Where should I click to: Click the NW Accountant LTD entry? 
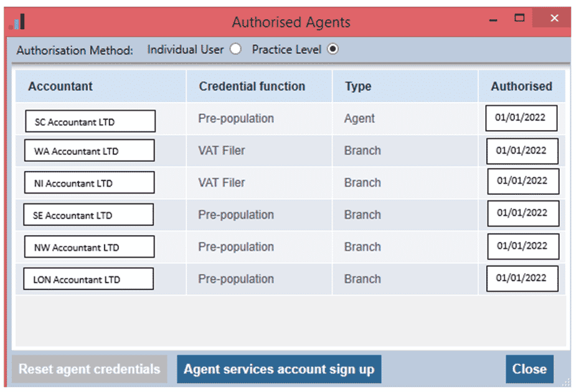[88, 246]
